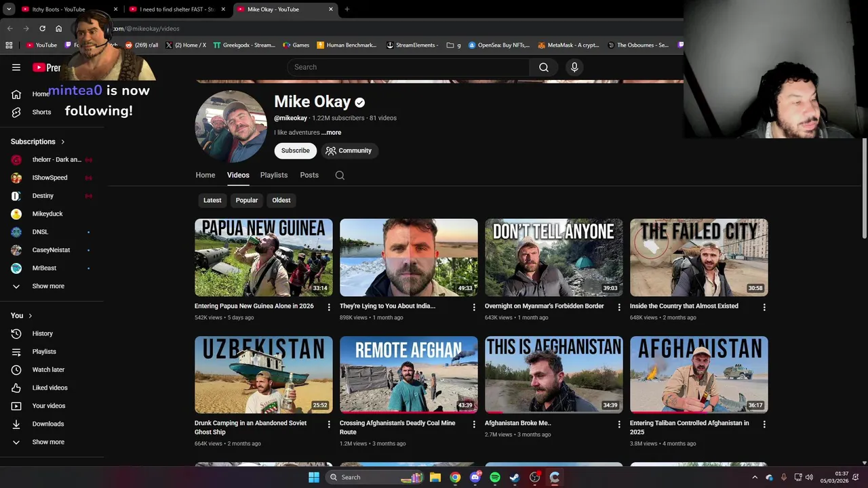
Task: Subscribe to Mike Okay channel
Action: tap(296, 150)
